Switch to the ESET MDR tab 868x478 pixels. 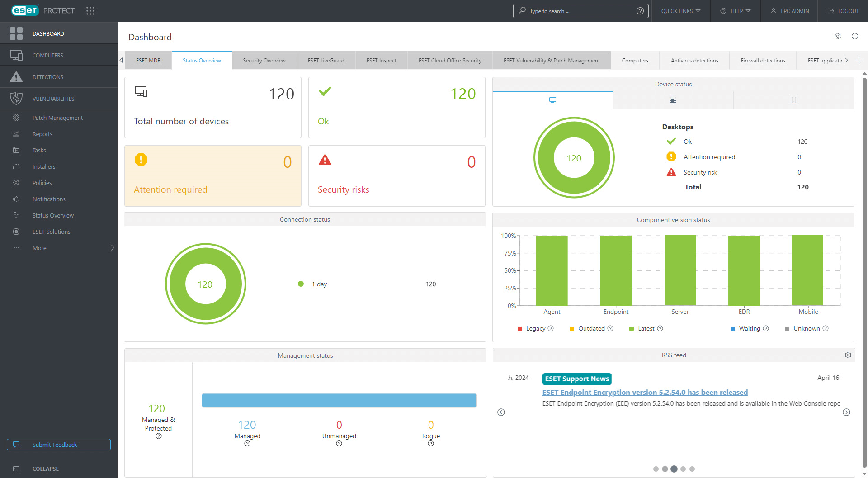148,60
